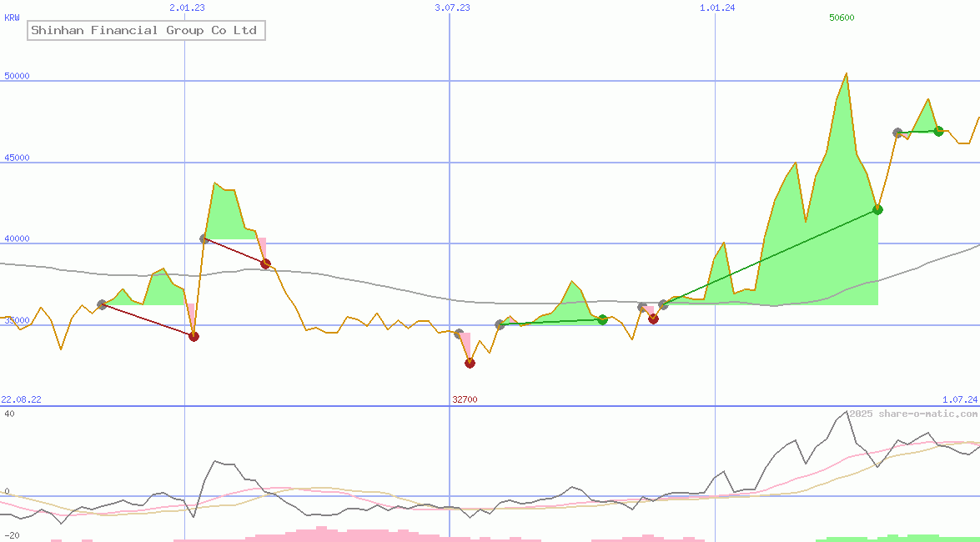Click the red marker at the 32700 low
Image resolution: width=980 pixels, height=542 pixels.
(470, 364)
